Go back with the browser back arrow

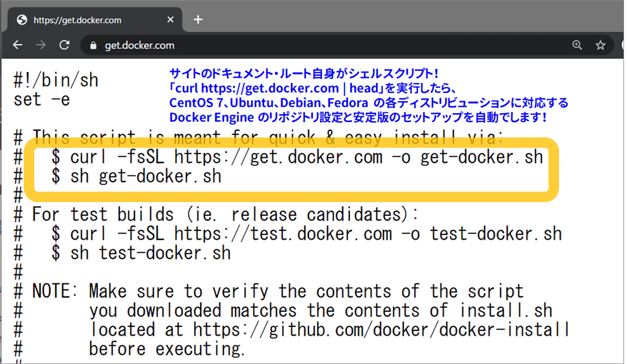(x=18, y=45)
